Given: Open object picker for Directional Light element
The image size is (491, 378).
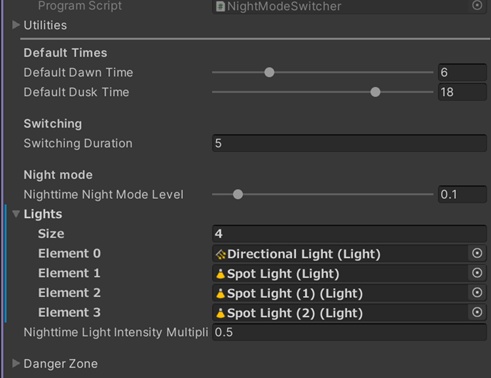Looking at the screenshot, I should point(477,253).
